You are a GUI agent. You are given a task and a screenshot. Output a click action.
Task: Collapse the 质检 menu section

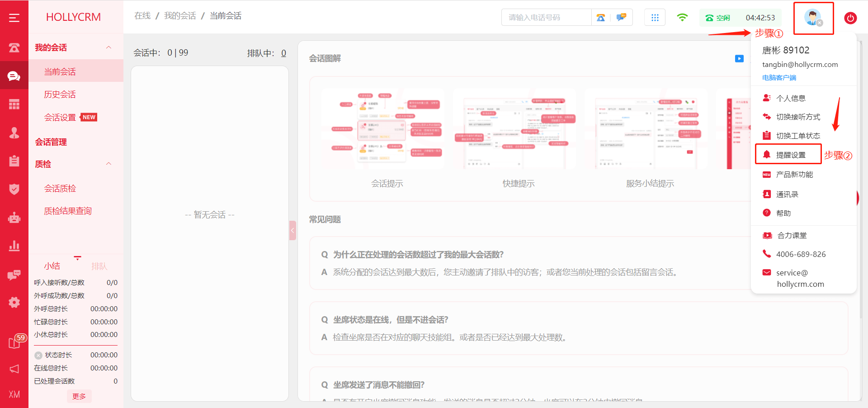(108, 164)
